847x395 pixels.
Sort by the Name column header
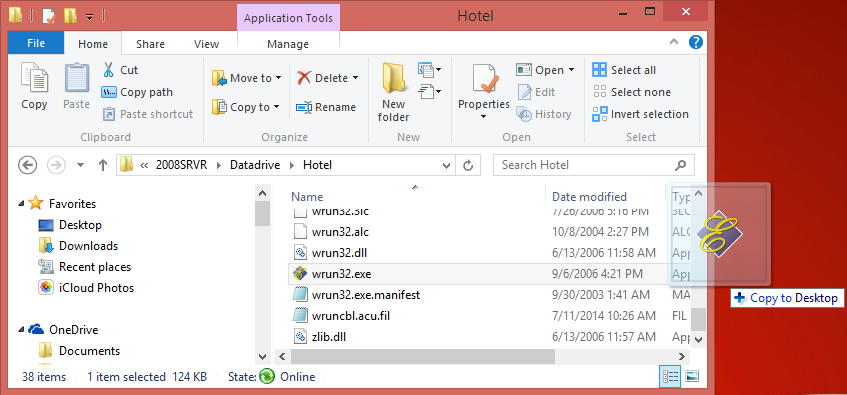307,197
